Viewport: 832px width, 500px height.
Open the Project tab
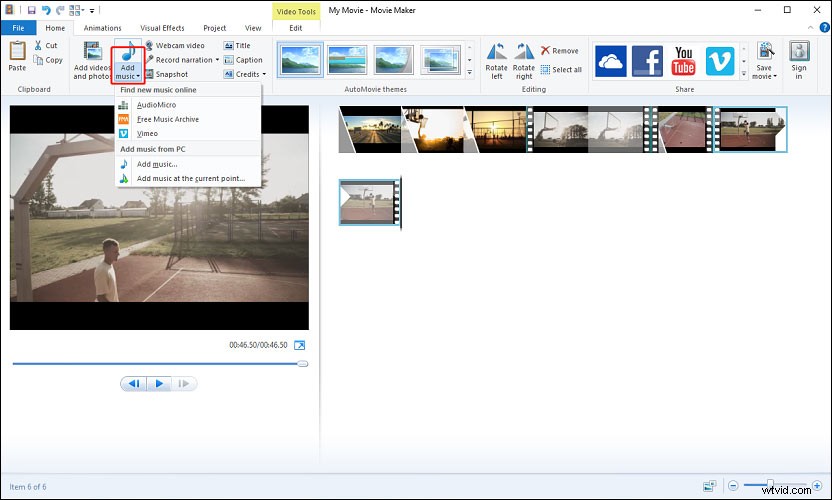pyautogui.click(x=214, y=28)
